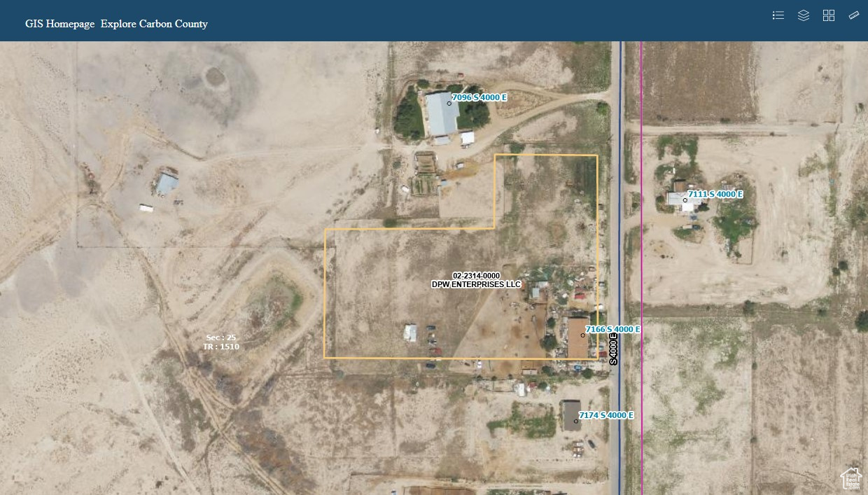Viewport: 868px width, 495px height.
Task: Open Explore Carbon County link
Action: point(154,24)
